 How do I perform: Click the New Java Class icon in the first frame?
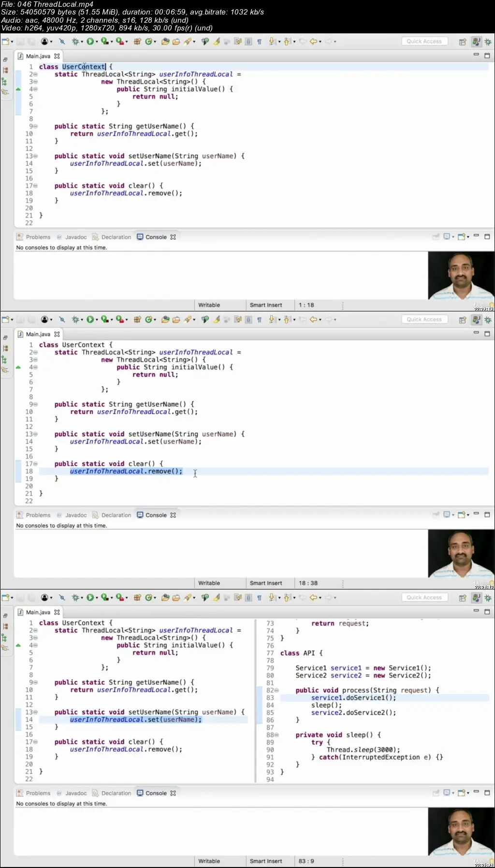(x=149, y=42)
